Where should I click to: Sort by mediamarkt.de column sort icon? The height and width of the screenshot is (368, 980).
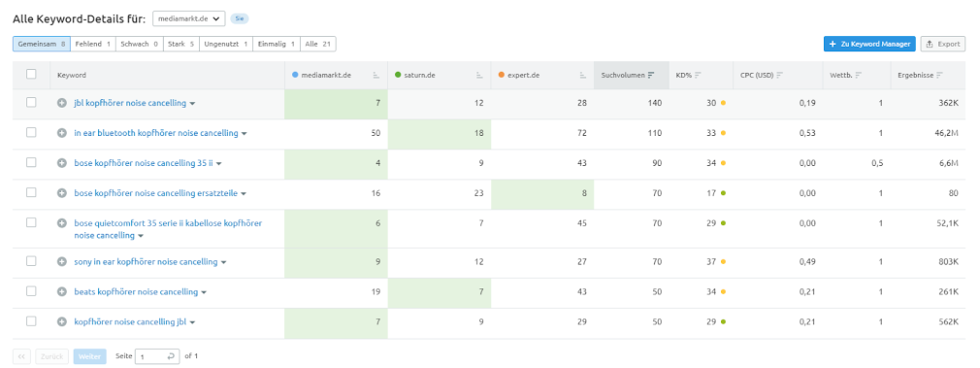[x=376, y=75]
